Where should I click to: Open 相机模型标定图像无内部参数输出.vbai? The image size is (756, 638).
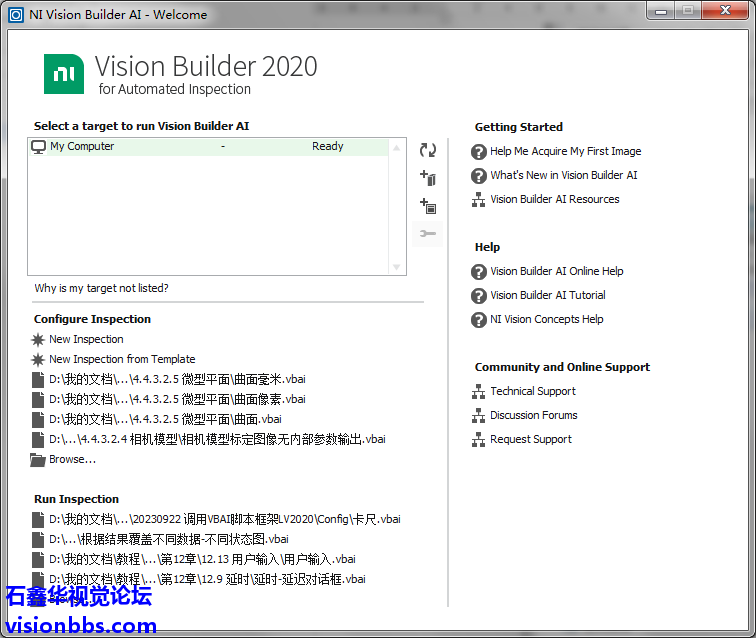click(217, 439)
